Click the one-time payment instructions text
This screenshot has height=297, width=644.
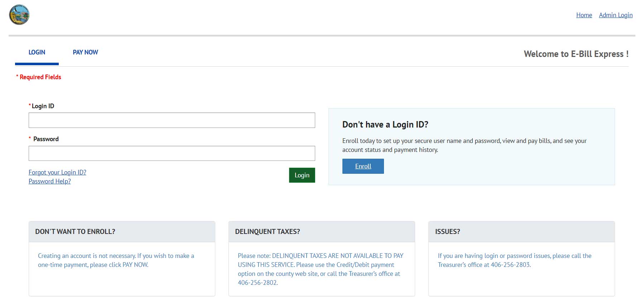point(116,260)
